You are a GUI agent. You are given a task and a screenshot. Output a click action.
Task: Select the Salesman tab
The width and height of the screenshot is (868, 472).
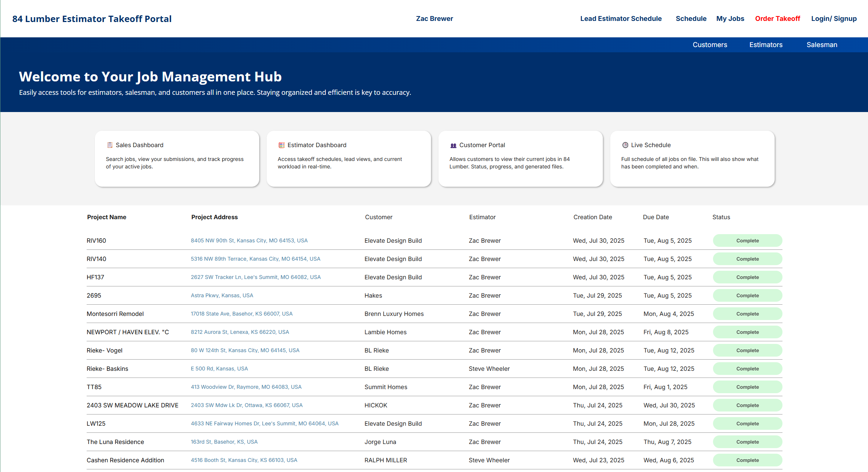[822, 45]
